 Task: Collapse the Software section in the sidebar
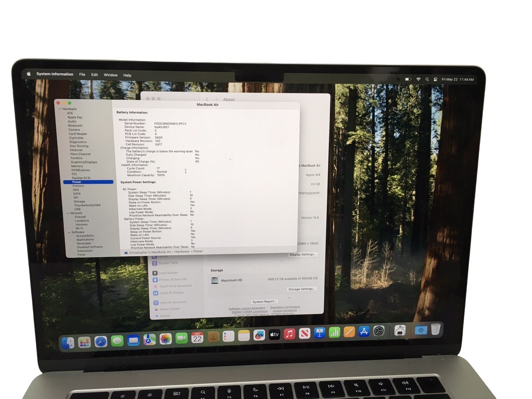pos(69,232)
